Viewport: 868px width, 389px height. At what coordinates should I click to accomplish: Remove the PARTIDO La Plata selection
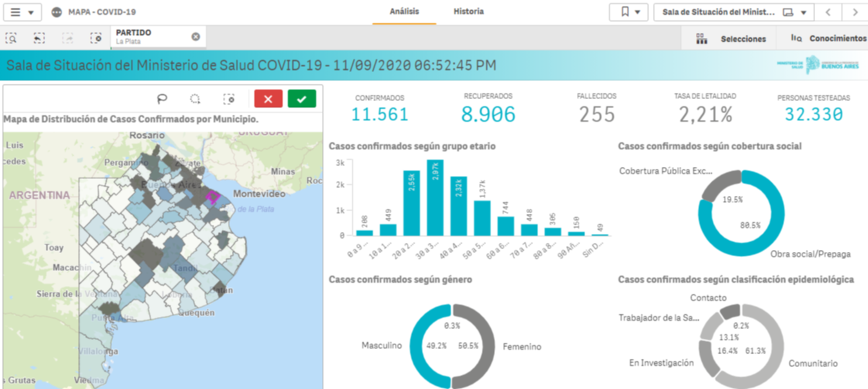pyautogui.click(x=196, y=37)
